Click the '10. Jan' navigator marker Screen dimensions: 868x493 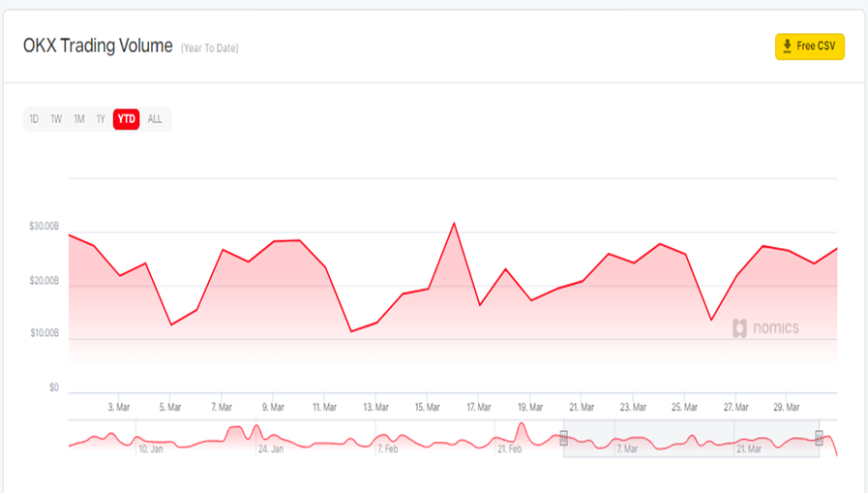click(151, 449)
